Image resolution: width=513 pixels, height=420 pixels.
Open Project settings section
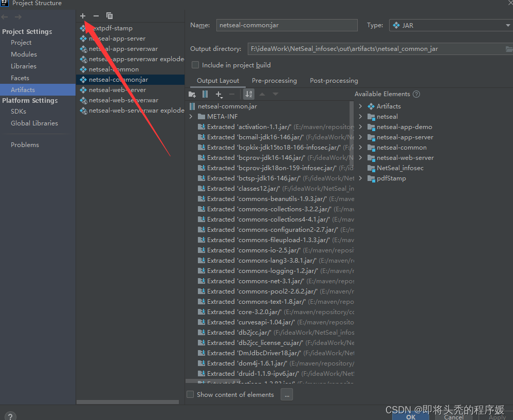[21, 43]
